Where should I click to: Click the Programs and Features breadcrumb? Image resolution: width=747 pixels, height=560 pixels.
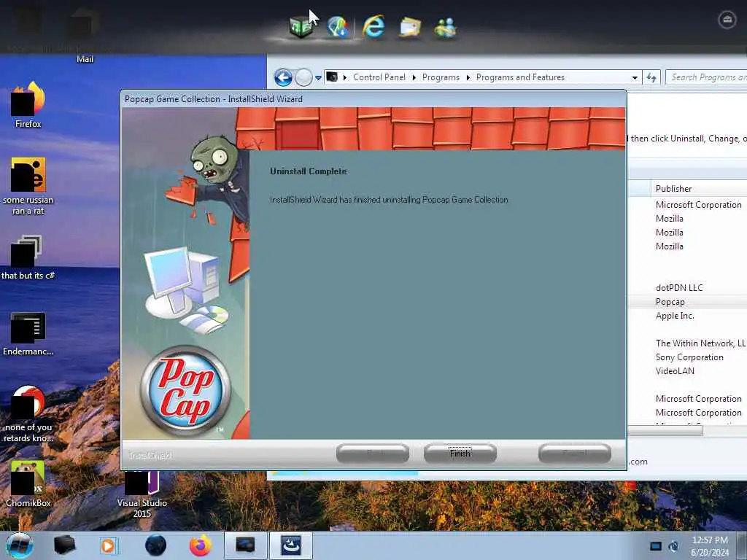point(520,77)
